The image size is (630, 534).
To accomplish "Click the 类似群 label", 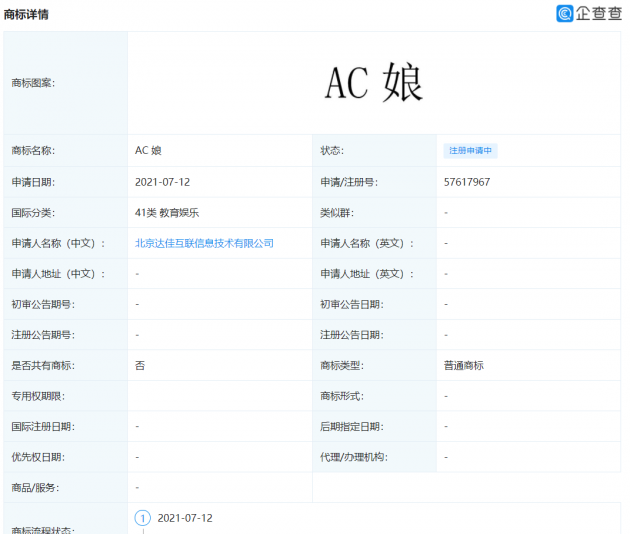I will pos(337,213).
